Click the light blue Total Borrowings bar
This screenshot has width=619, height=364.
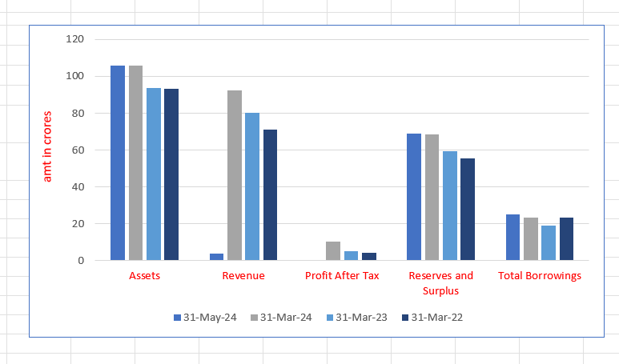coord(549,242)
